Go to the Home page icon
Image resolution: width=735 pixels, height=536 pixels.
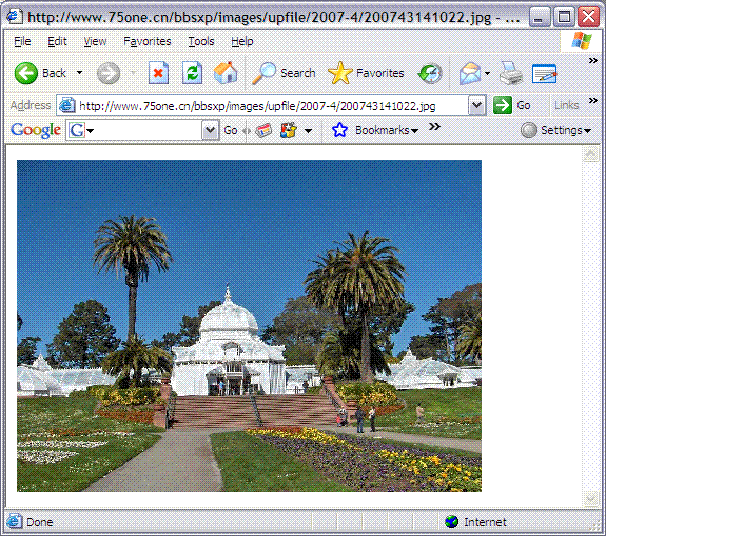point(226,73)
